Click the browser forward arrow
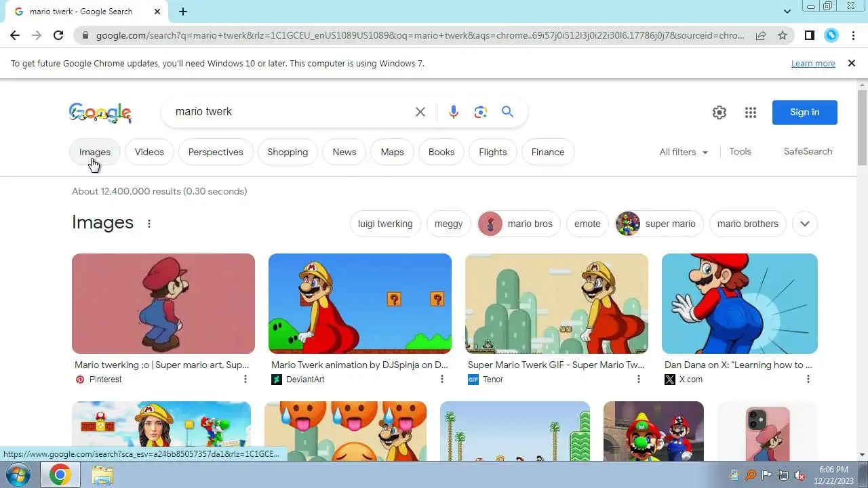This screenshot has width=868, height=488. pos(37,35)
